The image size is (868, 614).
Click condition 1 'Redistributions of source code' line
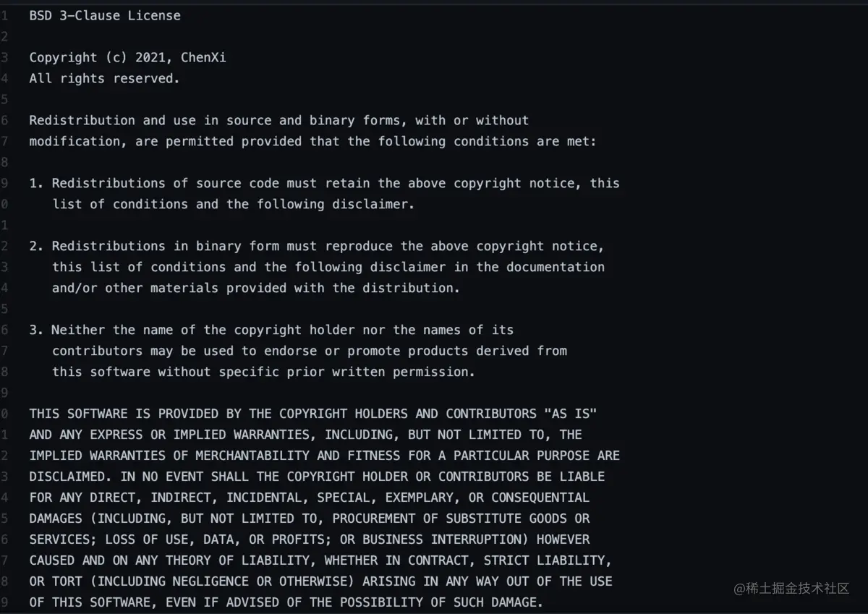click(x=324, y=183)
